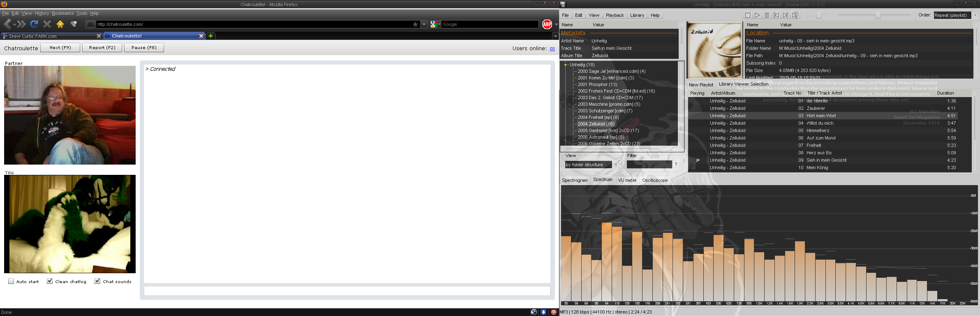Bookmark page with the star icon
The image size is (980, 316).
click(x=415, y=24)
